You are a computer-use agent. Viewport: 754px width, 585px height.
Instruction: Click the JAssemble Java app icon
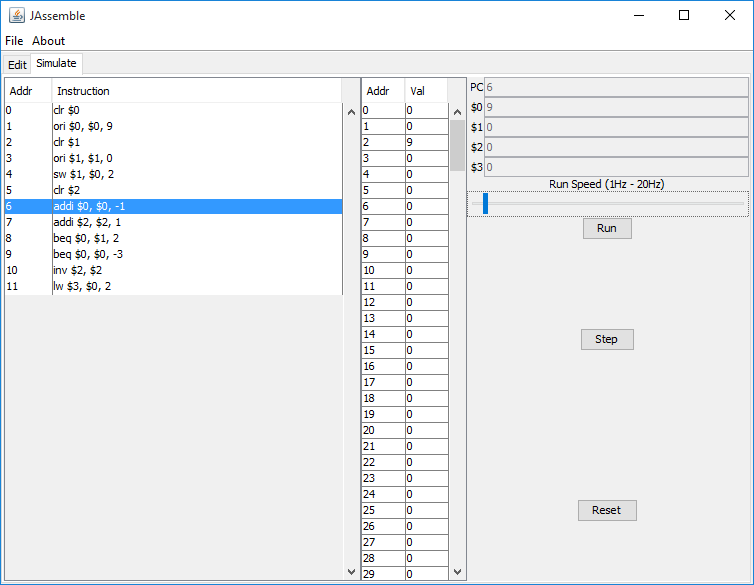click(17, 15)
